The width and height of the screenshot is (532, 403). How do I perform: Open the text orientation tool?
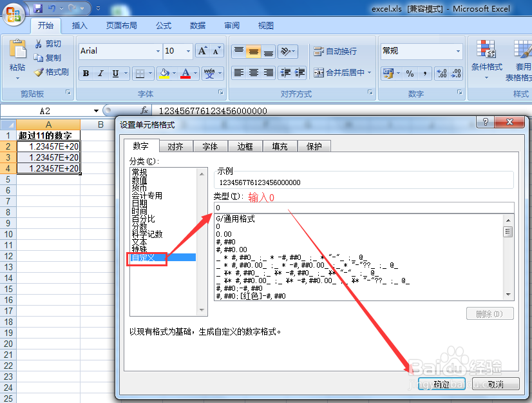pyautogui.click(x=287, y=52)
